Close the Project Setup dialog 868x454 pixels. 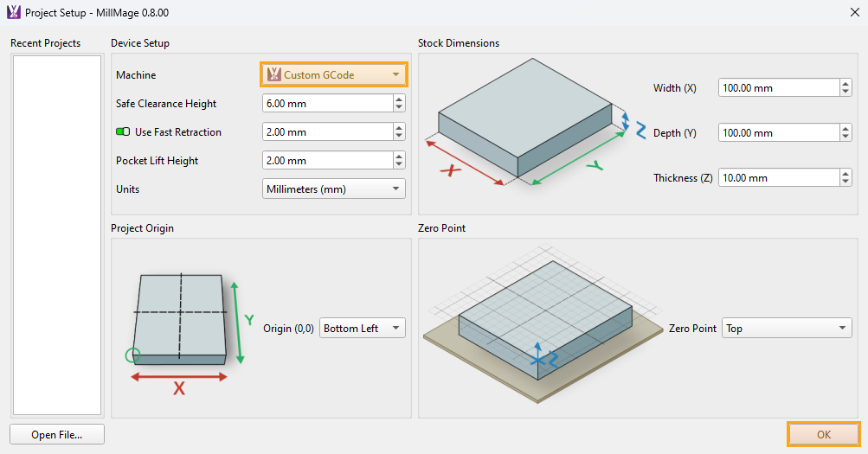pos(851,13)
